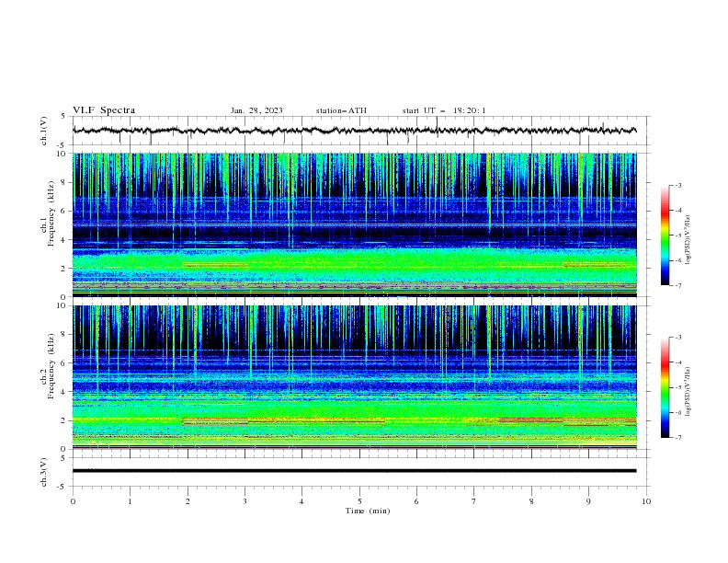This screenshot has height=563, width=728.
Task: Click the time axis tick label '7'
Action: pos(474,501)
